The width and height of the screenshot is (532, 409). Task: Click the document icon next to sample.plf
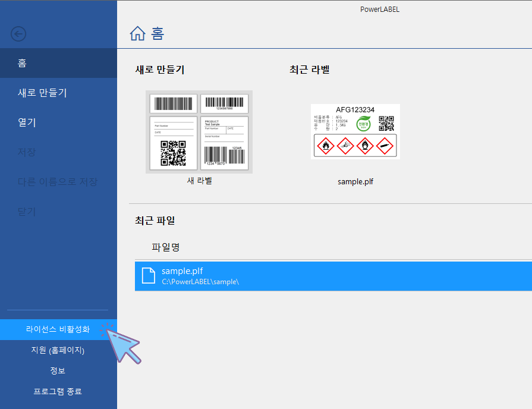[149, 275]
